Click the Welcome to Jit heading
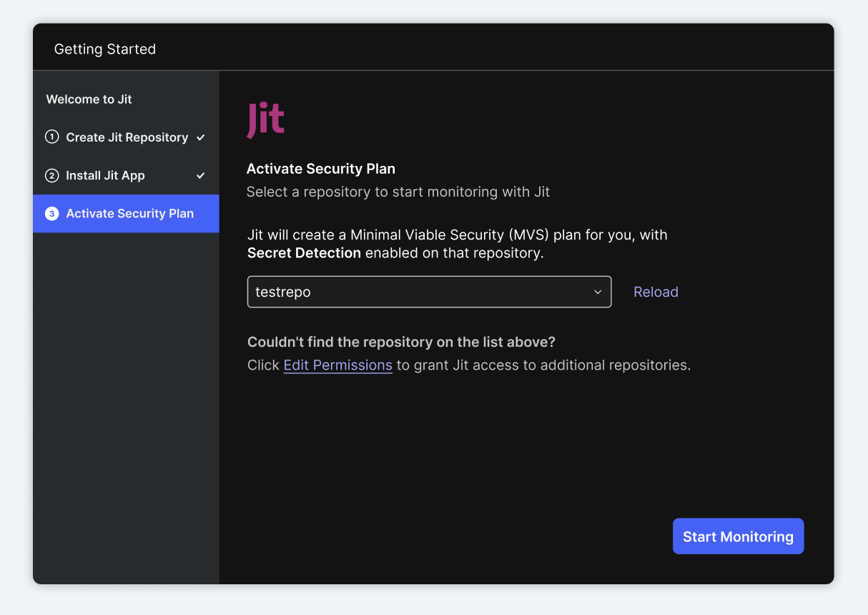 [89, 99]
